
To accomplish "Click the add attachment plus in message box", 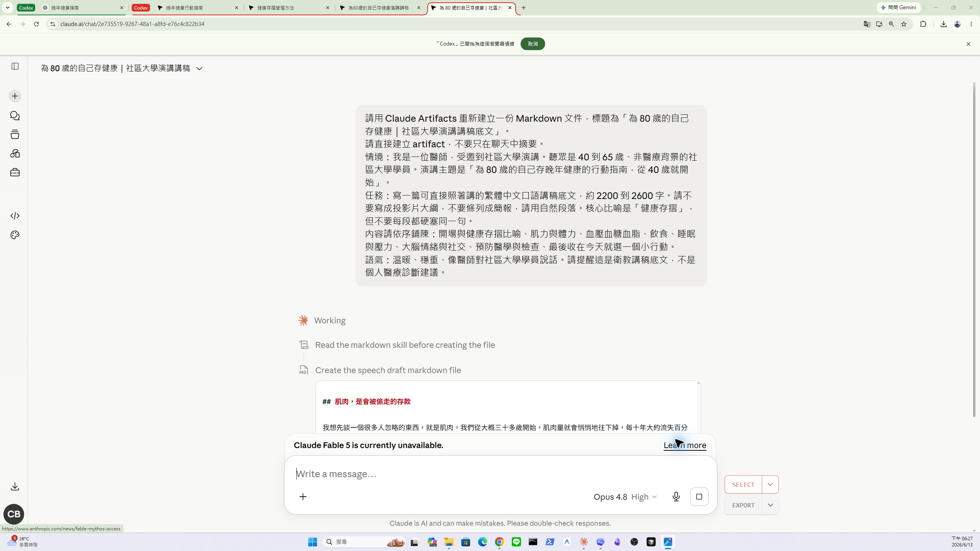I will pyautogui.click(x=303, y=497).
